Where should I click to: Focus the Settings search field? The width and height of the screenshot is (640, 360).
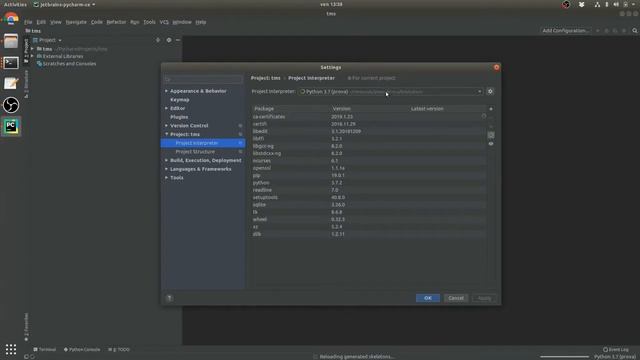[203, 79]
